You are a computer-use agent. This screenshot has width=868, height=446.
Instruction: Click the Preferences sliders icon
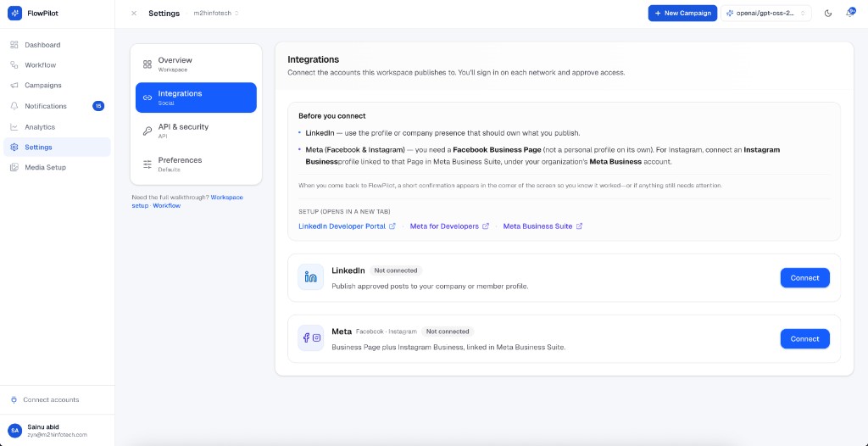[147, 164]
